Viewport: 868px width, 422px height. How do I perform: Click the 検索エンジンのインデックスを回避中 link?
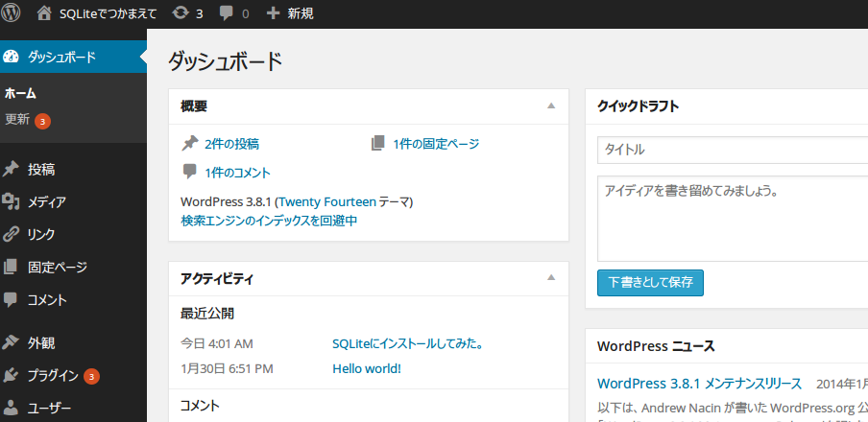point(269,221)
